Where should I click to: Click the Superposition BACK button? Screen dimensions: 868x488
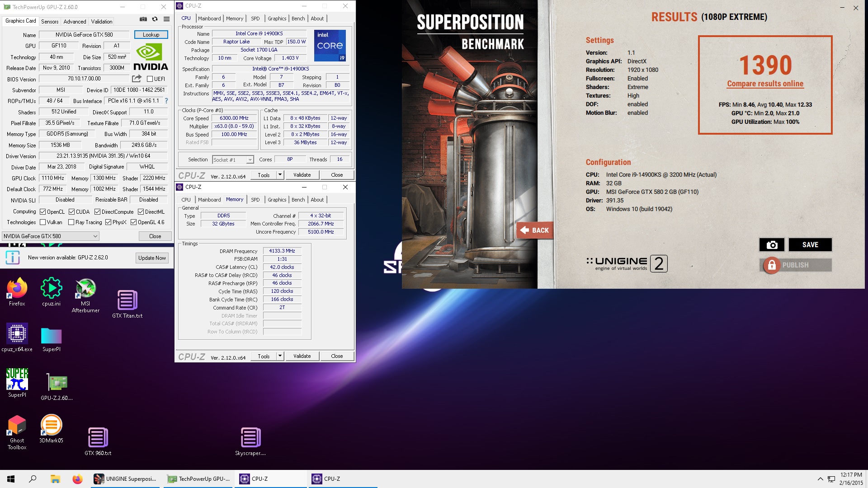coord(535,230)
